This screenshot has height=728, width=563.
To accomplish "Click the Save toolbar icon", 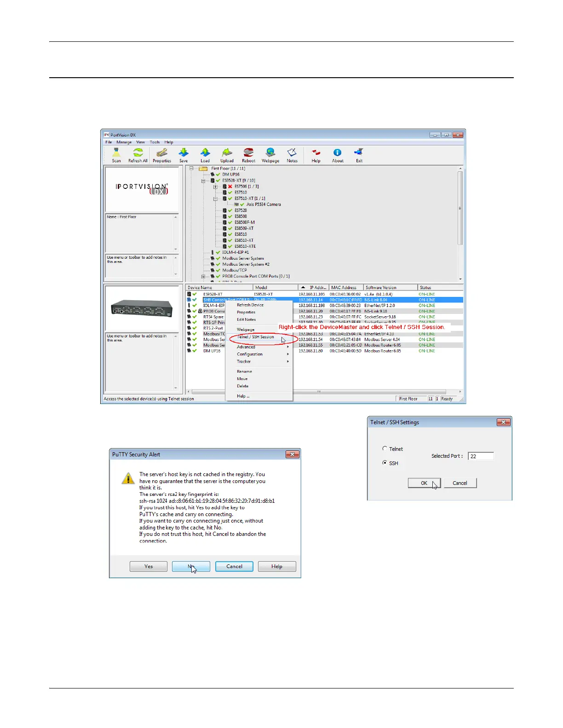I will pos(184,152).
